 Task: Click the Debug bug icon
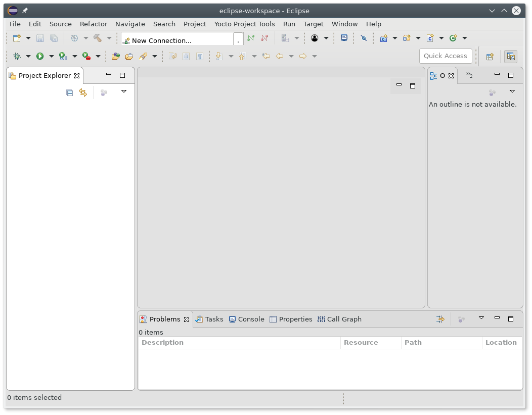click(x=17, y=56)
